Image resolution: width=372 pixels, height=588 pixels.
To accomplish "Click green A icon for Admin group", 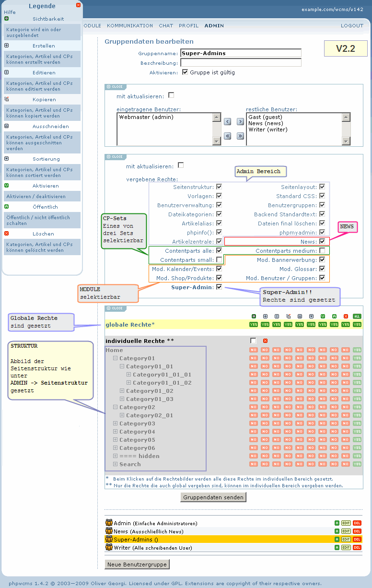I will point(337,523).
